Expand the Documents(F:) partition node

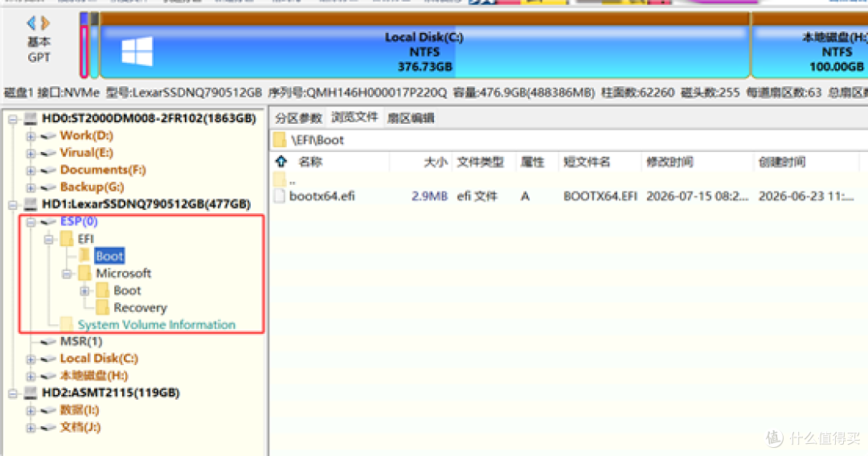(31, 170)
